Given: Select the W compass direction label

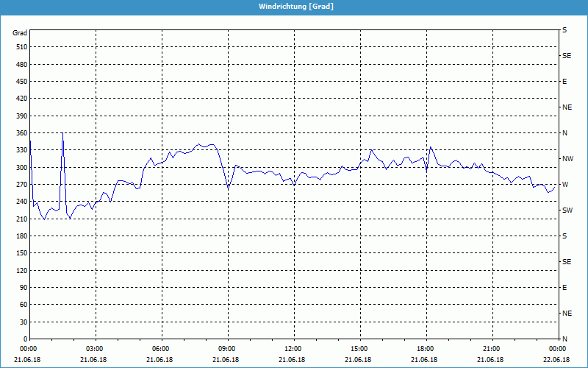Looking at the screenshot, I should 565,185.
